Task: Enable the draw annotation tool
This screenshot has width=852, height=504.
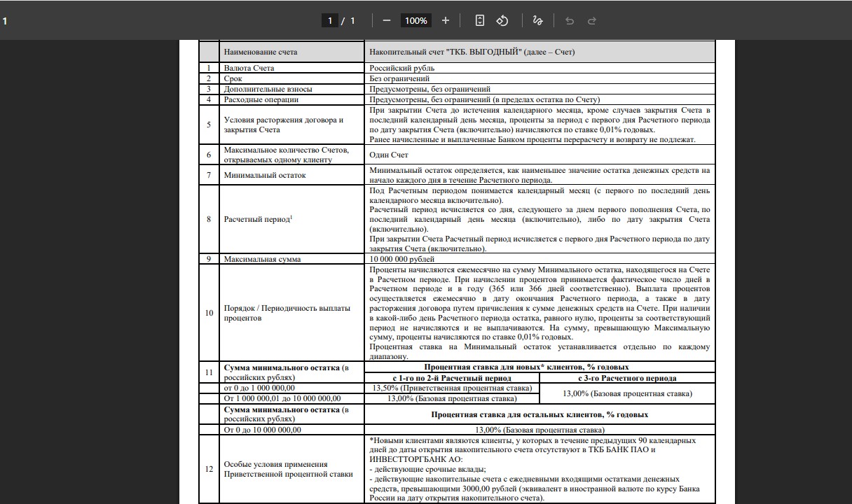Action: 537,20
